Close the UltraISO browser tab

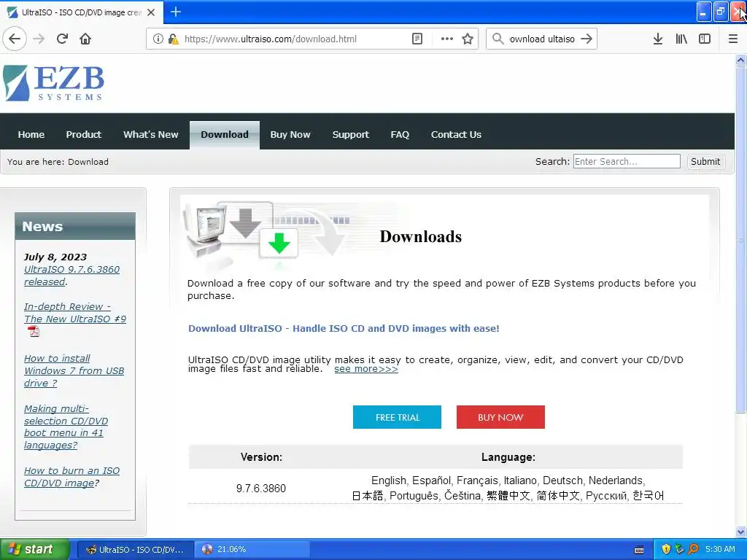tap(151, 12)
